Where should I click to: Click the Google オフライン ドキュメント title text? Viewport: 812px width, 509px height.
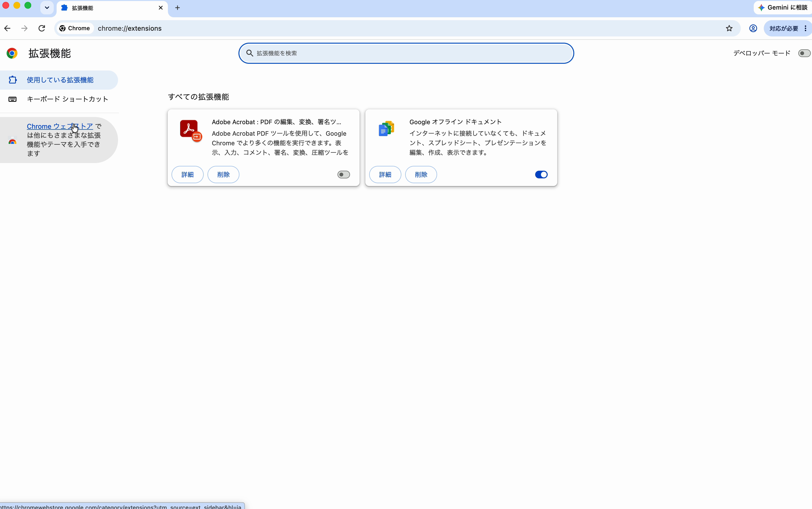tap(455, 122)
